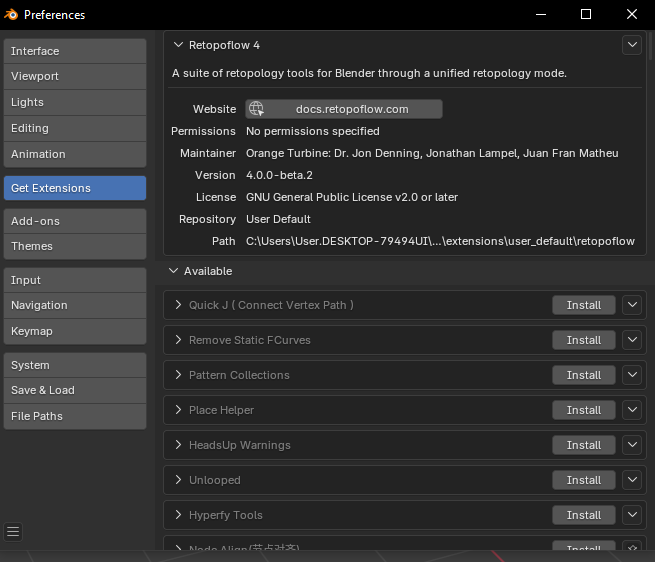Open the Keymap preferences tab
Screen dimensions: 655x562
(74, 331)
